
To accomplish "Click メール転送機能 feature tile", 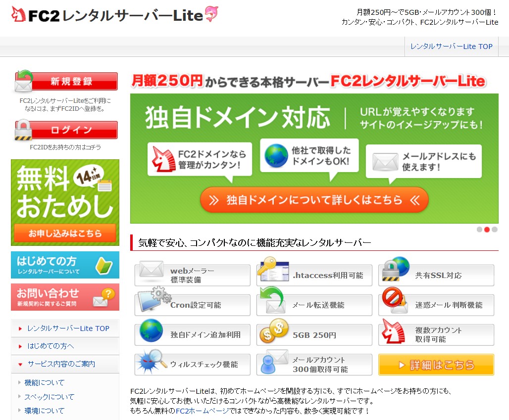I will point(314,305).
